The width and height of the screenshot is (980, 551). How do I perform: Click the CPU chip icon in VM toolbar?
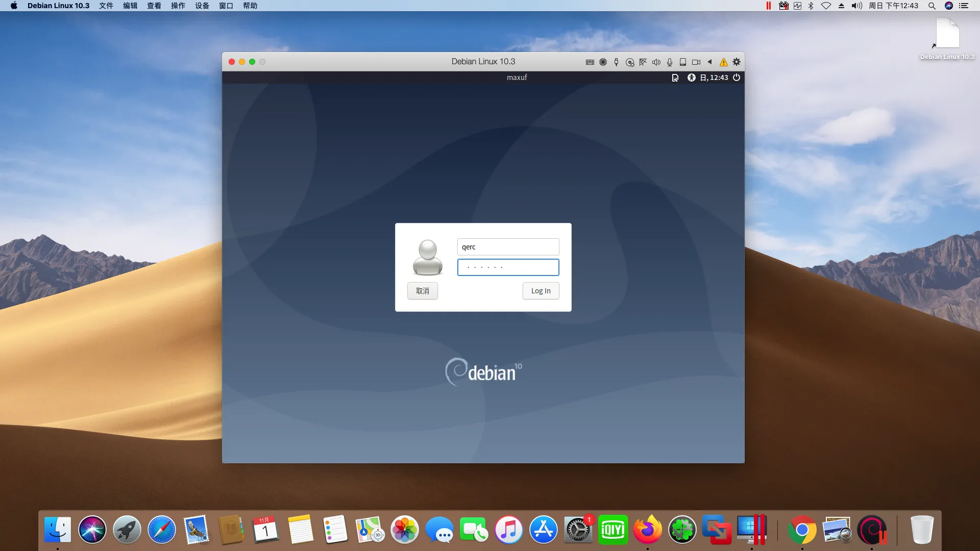coord(603,62)
